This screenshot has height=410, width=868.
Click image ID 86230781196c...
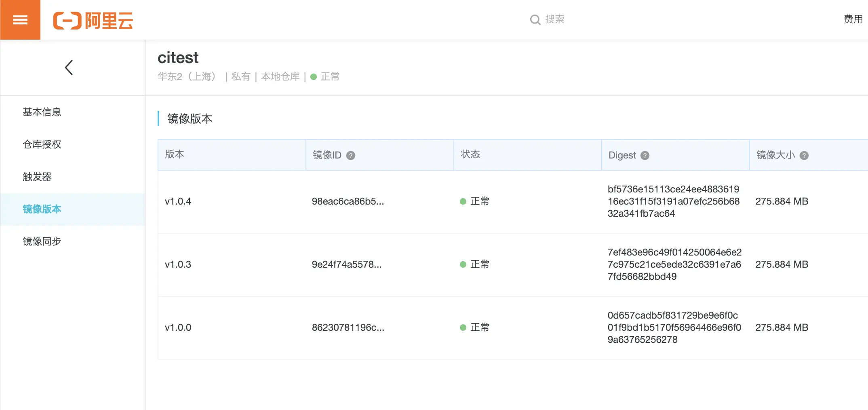click(x=348, y=328)
